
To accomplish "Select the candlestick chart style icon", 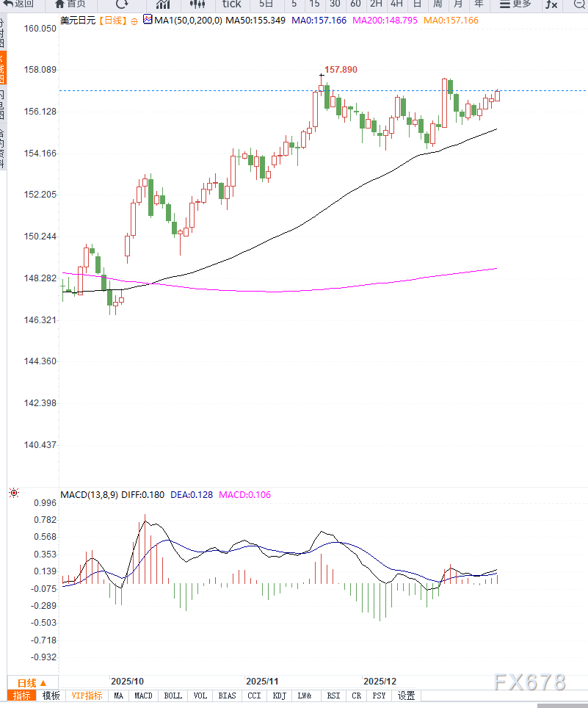I will pyautogui.click(x=197, y=4).
